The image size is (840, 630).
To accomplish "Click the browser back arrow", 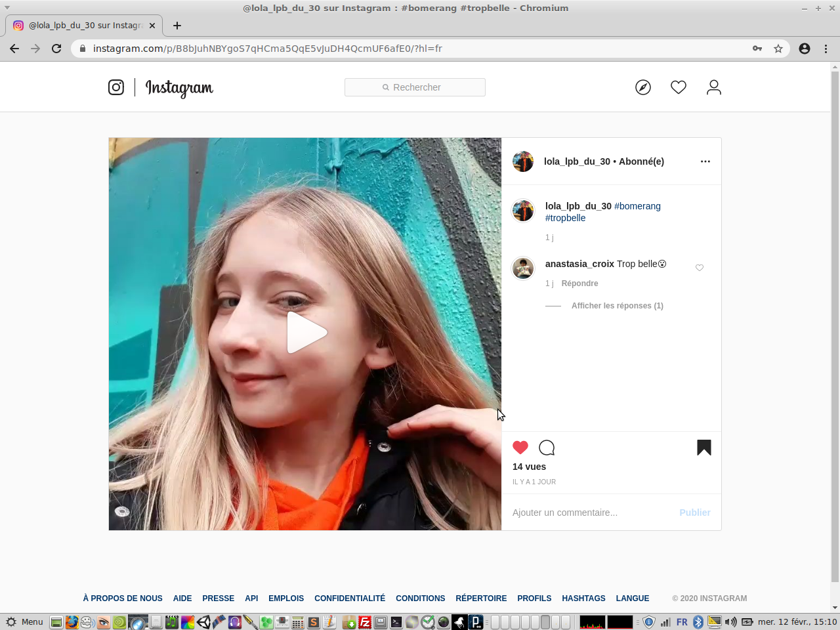I will (x=14, y=49).
